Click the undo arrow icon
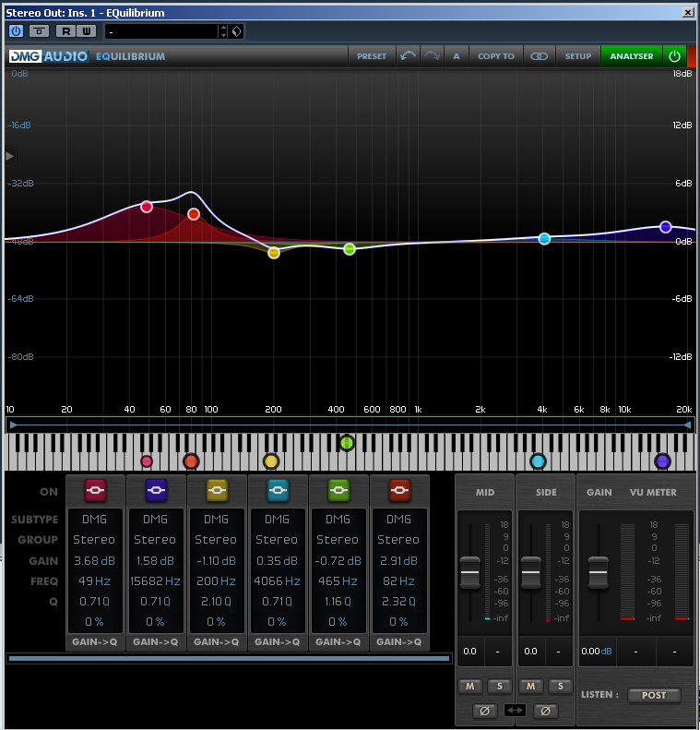700x730 pixels. (408, 56)
